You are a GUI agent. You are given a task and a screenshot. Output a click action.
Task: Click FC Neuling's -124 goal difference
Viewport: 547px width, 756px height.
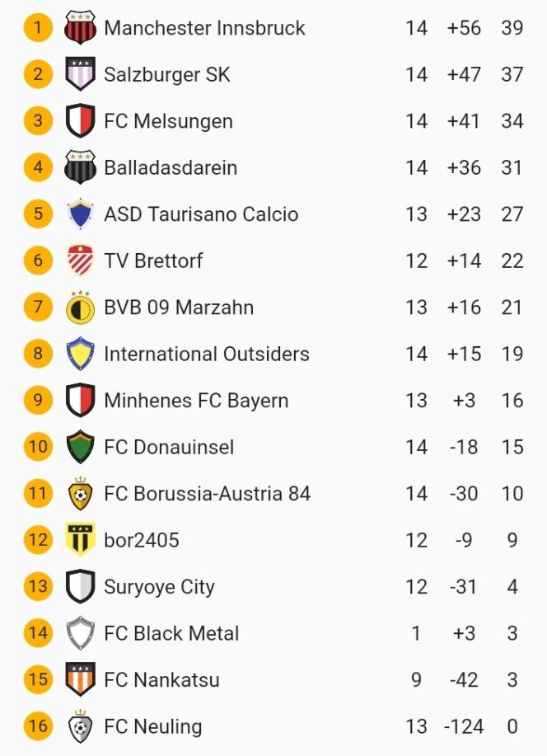tap(464, 726)
